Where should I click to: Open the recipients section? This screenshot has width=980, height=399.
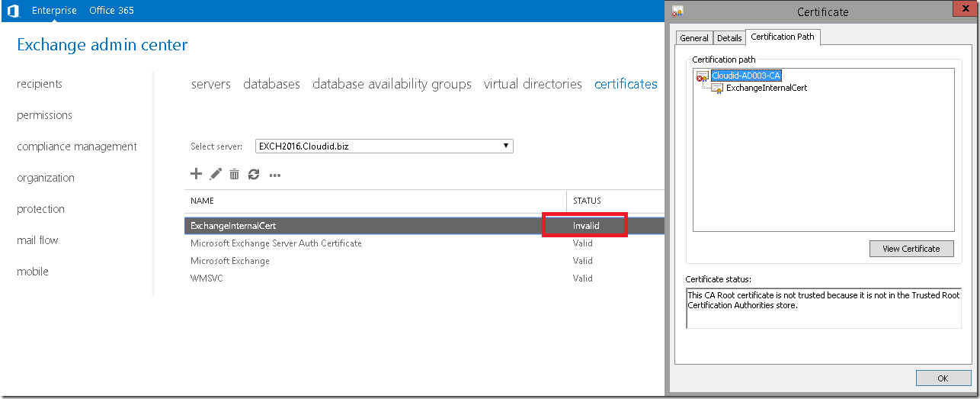pyautogui.click(x=40, y=84)
